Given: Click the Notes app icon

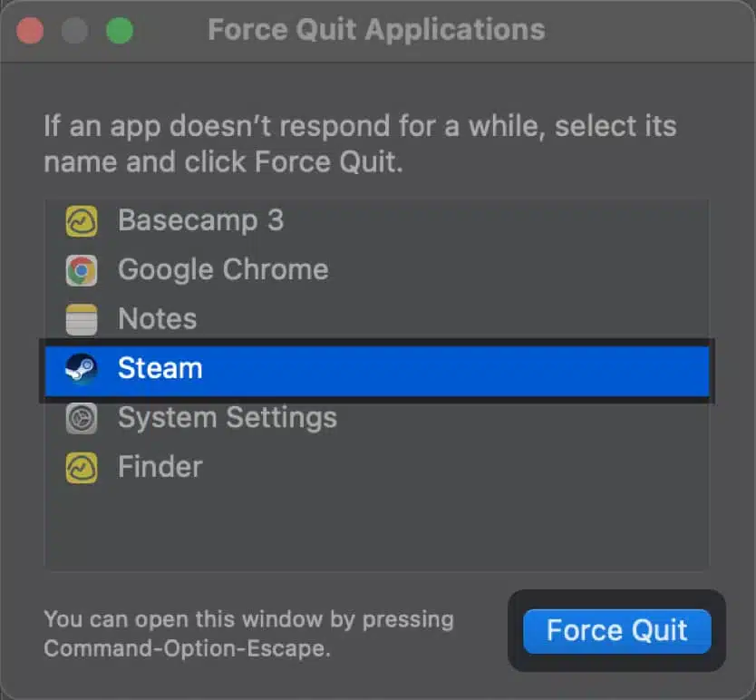Looking at the screenshot, I should [x=81, y=318].
